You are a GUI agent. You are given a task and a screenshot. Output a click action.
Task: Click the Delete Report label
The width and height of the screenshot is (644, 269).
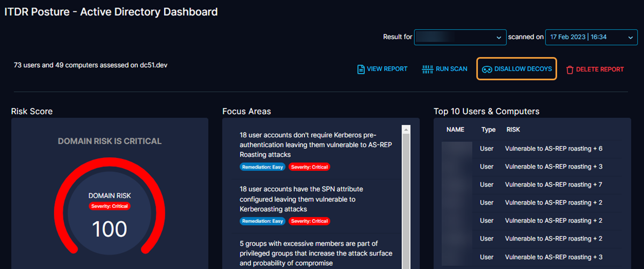tap(599, 69)
